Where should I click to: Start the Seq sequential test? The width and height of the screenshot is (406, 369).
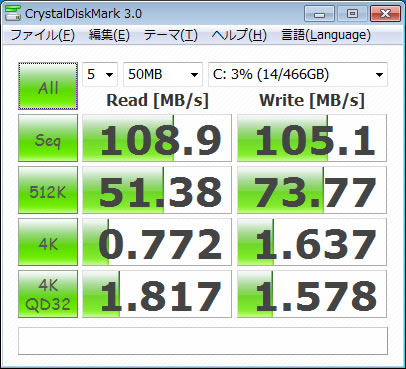pos(48,138)
